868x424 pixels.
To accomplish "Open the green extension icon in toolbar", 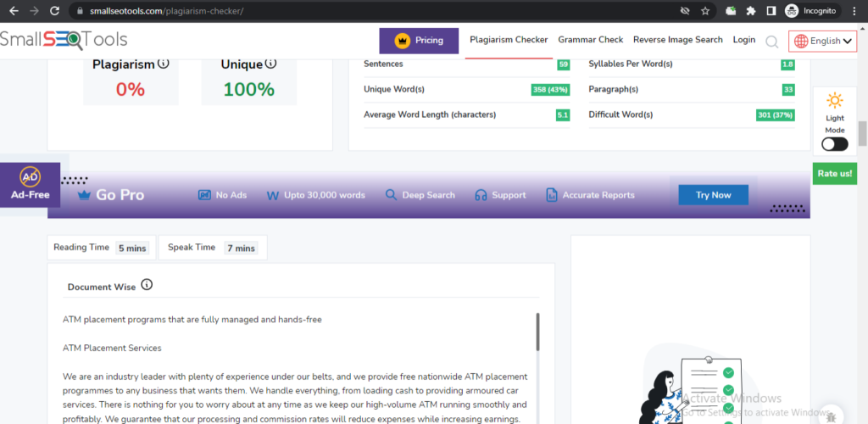I will (731, 10).
